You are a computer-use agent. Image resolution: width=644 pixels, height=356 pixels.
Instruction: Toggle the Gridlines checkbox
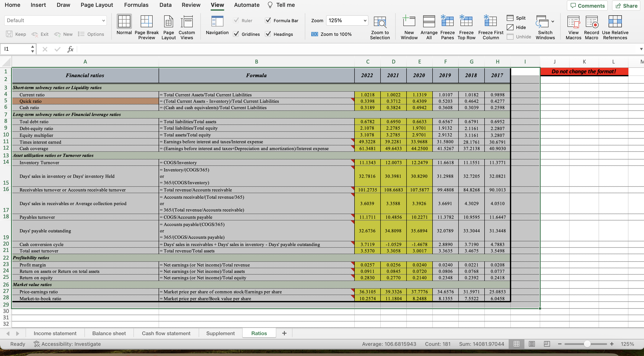point(236,34)
